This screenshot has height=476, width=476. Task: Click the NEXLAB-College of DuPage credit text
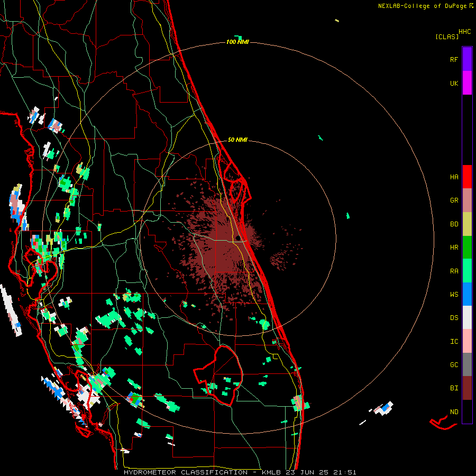click(x=422, y=6)
